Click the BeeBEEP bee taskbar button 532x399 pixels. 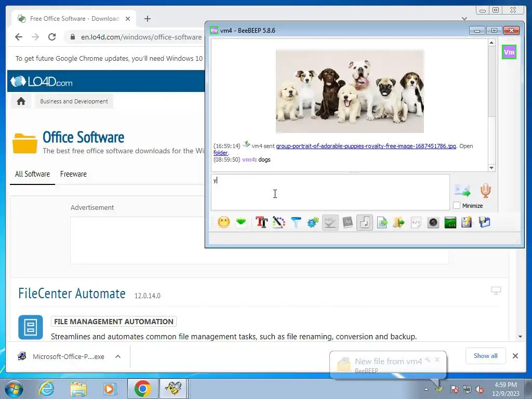tap(174, 389)
